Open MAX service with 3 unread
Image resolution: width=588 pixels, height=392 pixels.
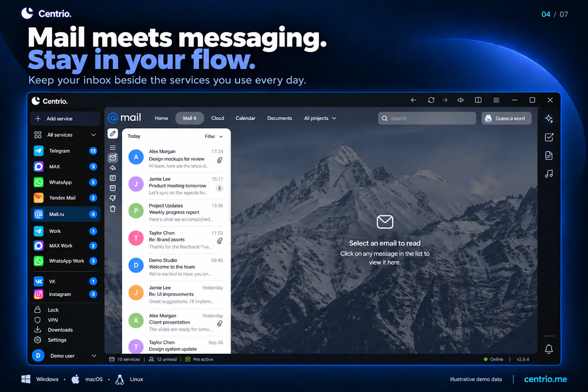pyautogui.click(x=65, y=167)
